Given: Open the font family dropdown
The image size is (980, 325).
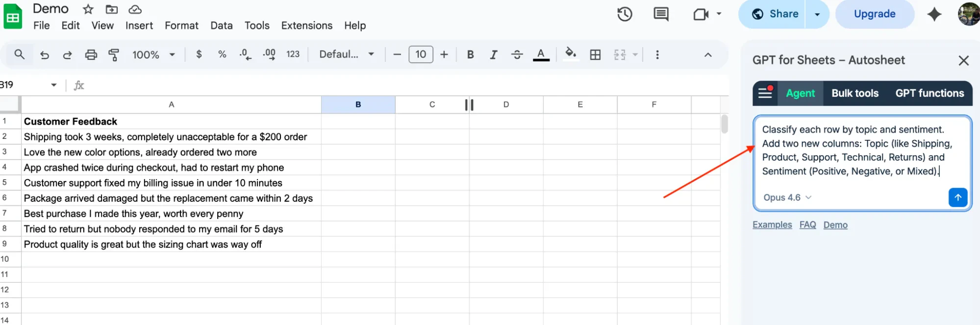Looking at the screenshot, I should (x=347, y=54).
